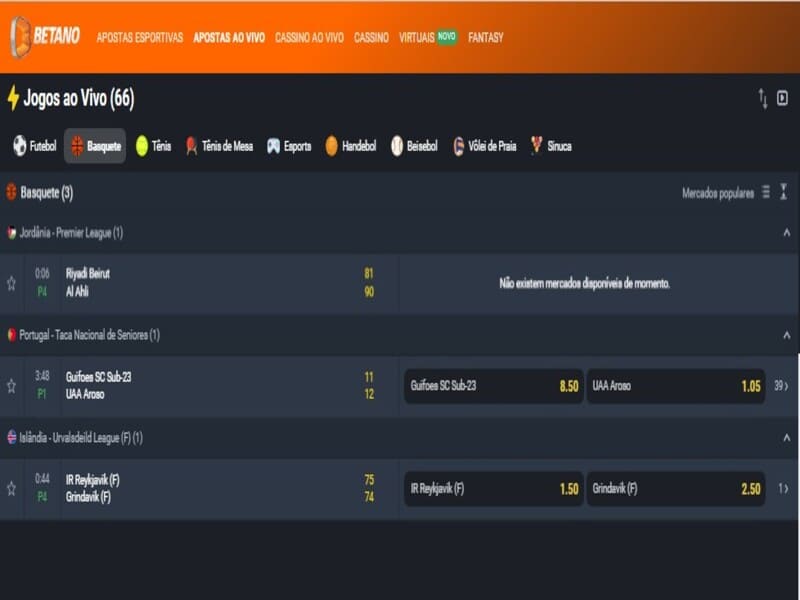Collapse the Portugal - Taca Nacional de Seniores section
This screenshot has height=600, width=800.
coord(787,335)
